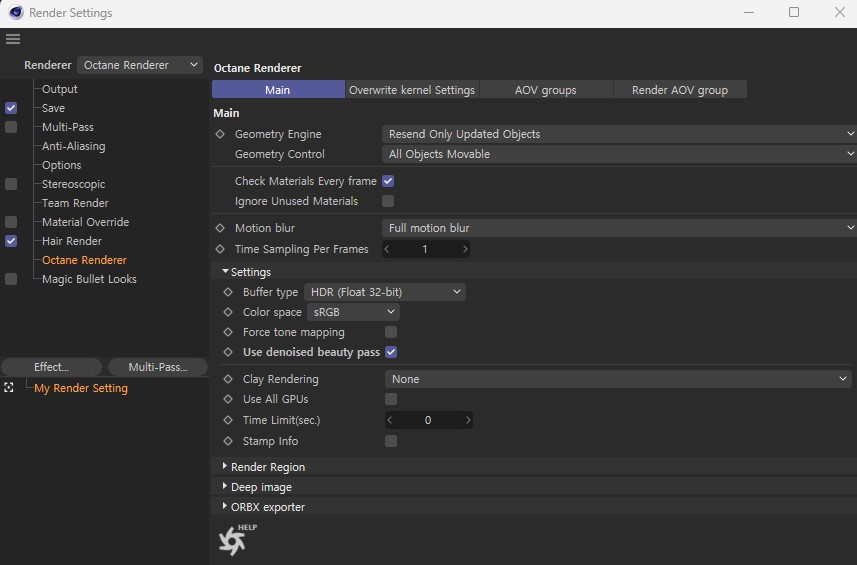
Task: Enable the Multi-Pass checkbox
Action: 11,127
